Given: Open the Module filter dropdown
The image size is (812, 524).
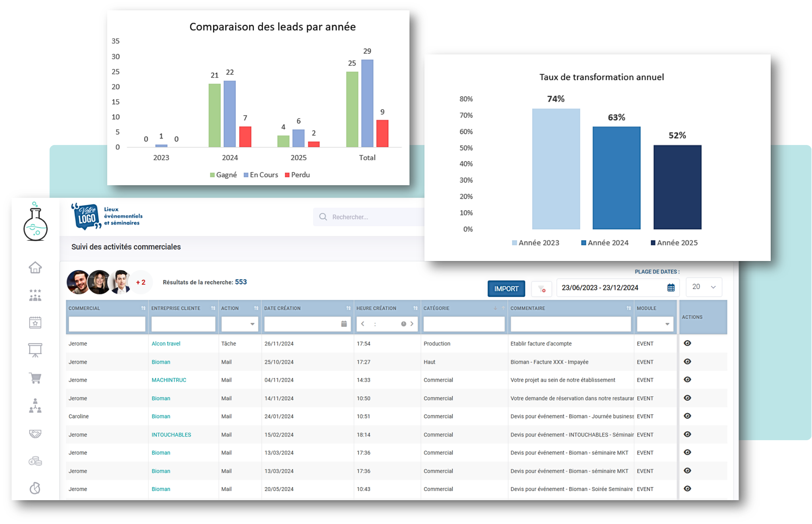Looking at the screenshot, I should pyautogui.click(x=655, y=324).
